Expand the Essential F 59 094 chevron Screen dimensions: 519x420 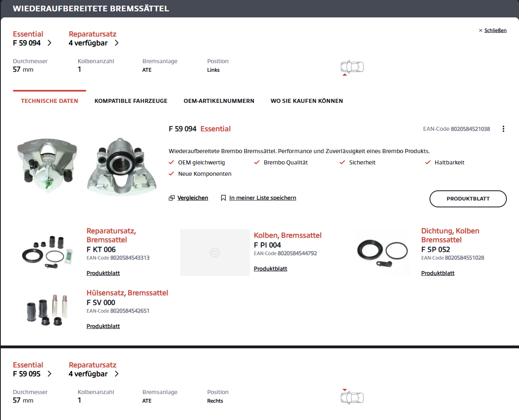click(x=49, y=43)
